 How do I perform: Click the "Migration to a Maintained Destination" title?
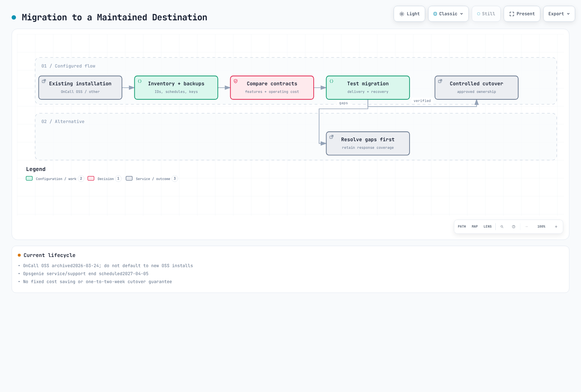coord(114,17)
